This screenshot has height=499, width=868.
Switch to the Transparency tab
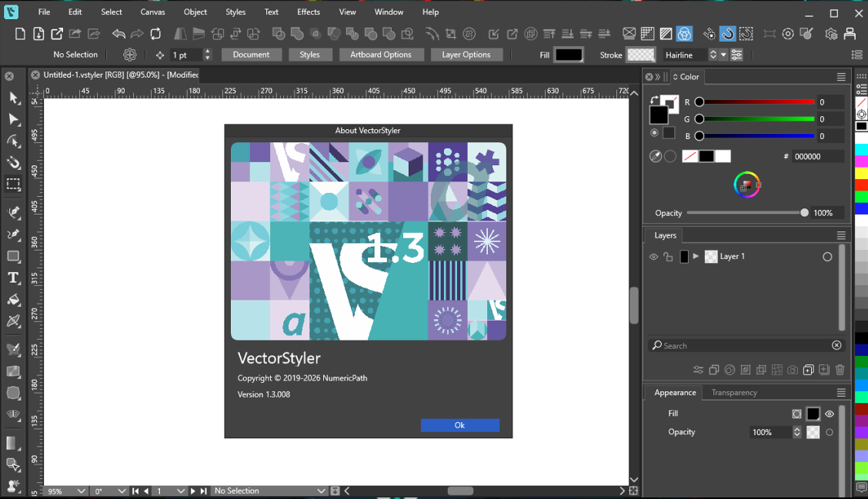tap(734, 392)
